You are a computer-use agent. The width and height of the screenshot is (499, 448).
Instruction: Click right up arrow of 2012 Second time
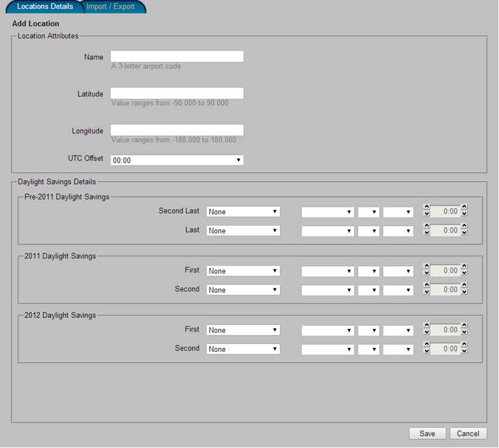(464, 344)
